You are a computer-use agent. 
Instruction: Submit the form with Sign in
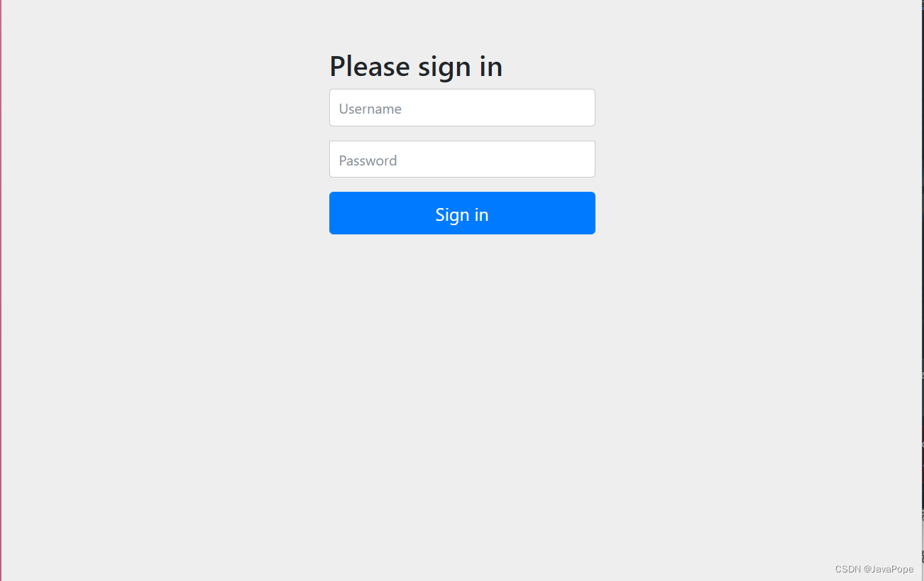pos(462,213)
